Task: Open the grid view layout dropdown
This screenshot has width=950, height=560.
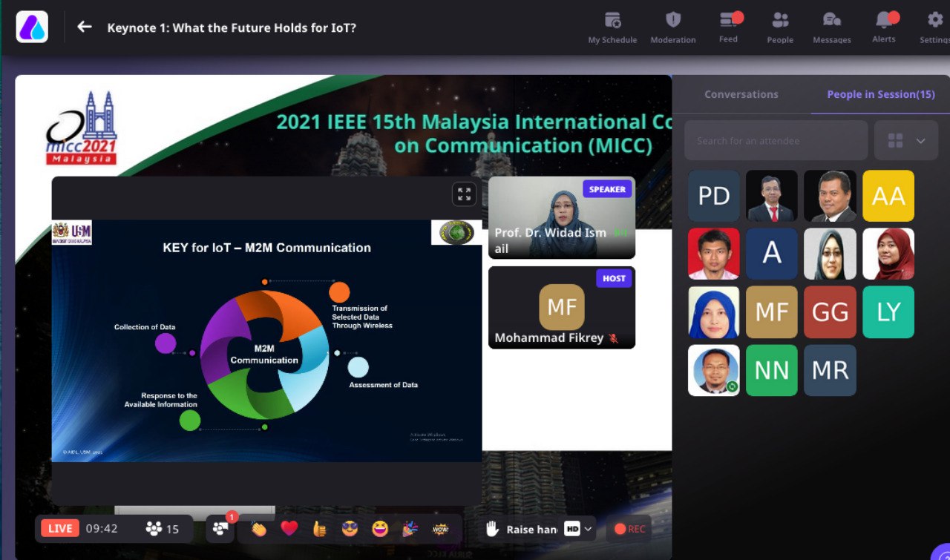Action: (x=906, y=140)
